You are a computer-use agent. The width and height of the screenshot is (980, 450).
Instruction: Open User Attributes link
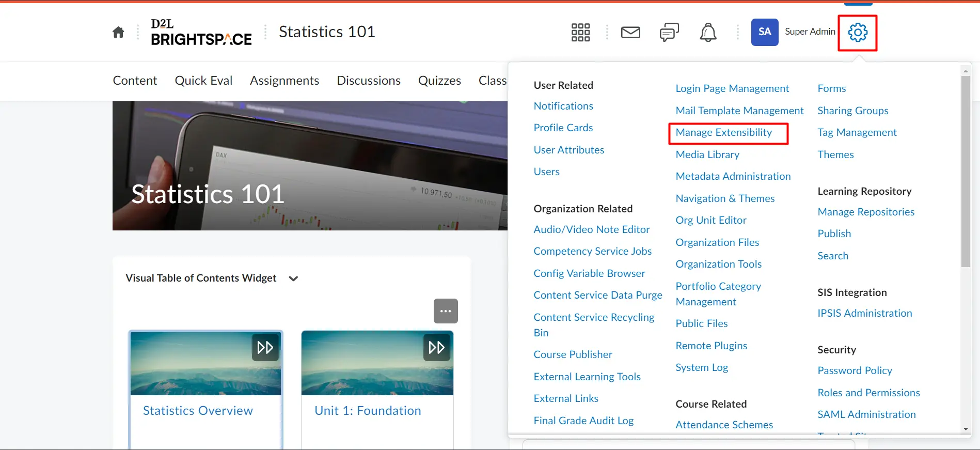tap(569, 150)
